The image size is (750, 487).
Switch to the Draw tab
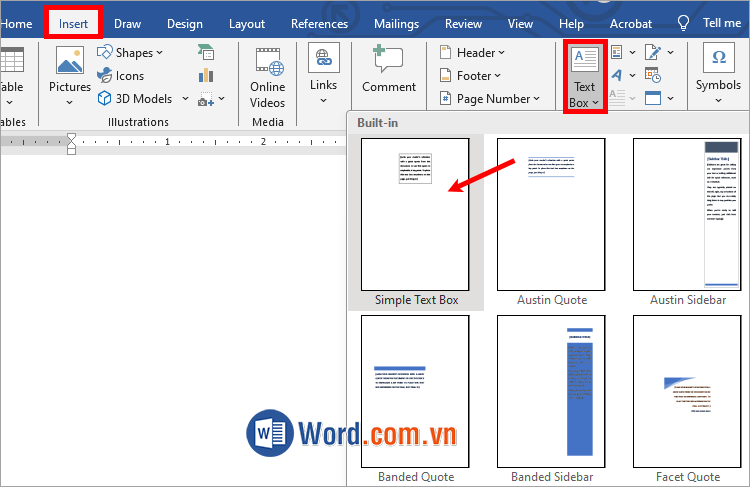point(127,23)
